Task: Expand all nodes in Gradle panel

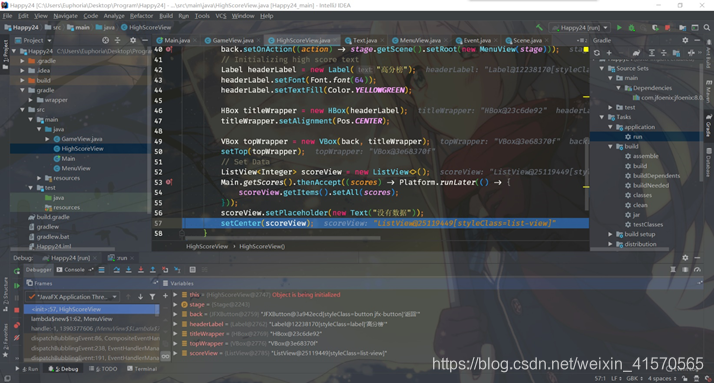Action: [x=652, y=53]
